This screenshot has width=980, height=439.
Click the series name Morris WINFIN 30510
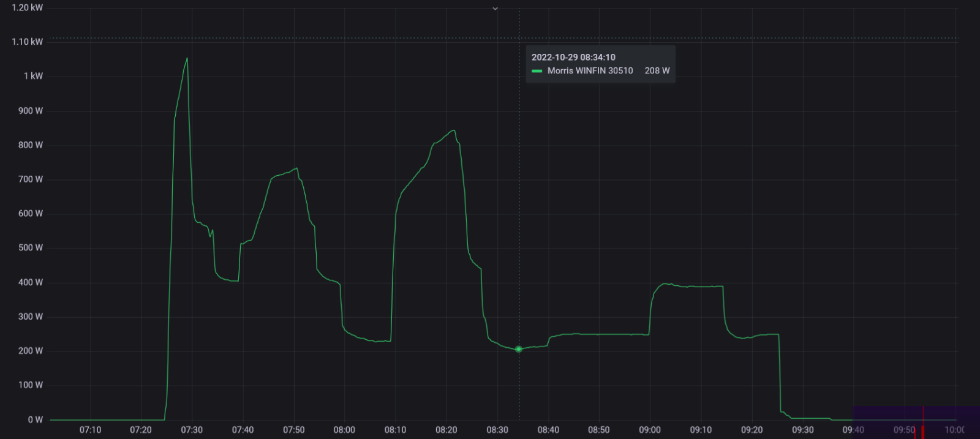590,70
